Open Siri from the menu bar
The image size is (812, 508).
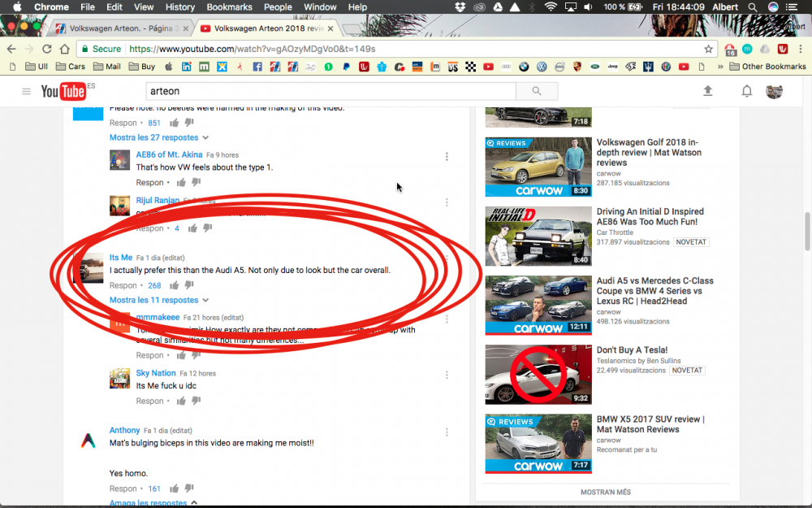[x=773, y=7]
